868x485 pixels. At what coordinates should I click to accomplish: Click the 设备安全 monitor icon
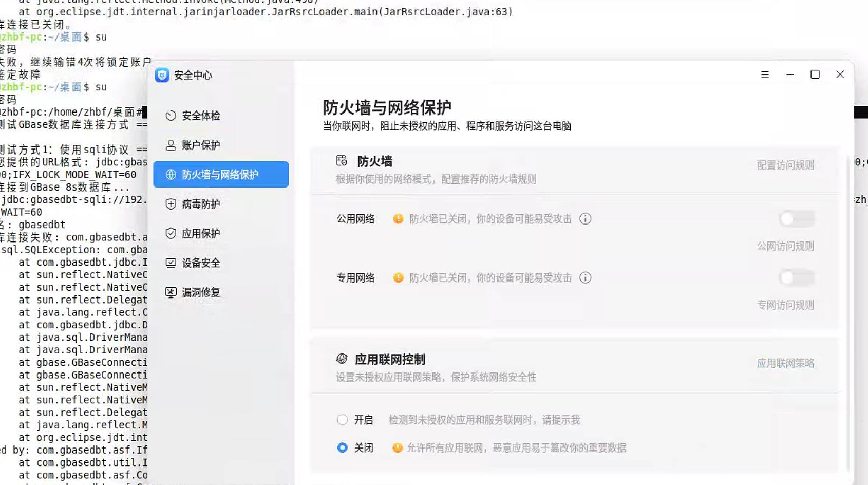pos(171,263)
